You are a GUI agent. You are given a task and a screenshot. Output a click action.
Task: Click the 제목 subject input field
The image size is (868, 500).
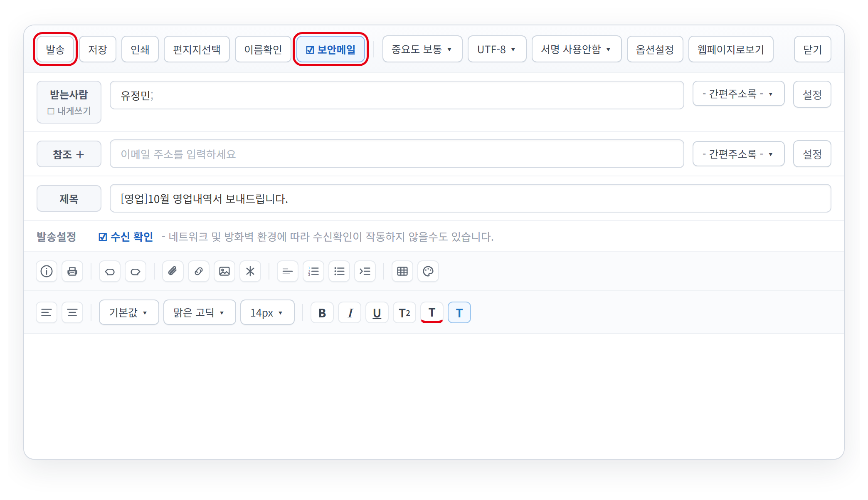(470, 198)
